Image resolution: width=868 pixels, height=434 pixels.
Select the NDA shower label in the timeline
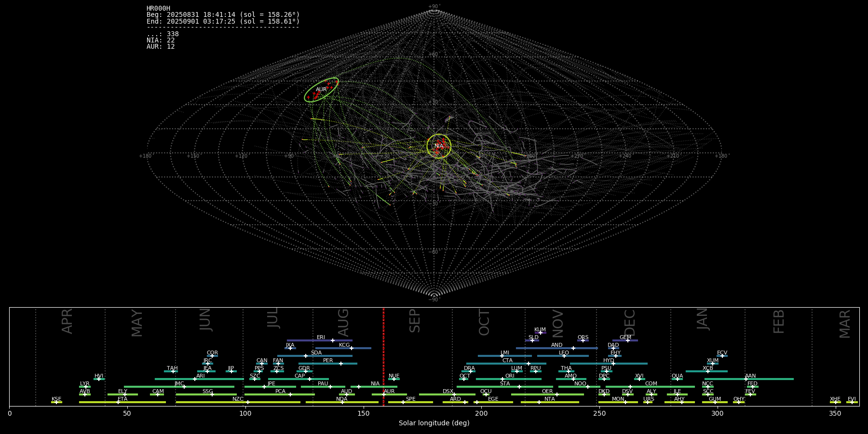342,399
